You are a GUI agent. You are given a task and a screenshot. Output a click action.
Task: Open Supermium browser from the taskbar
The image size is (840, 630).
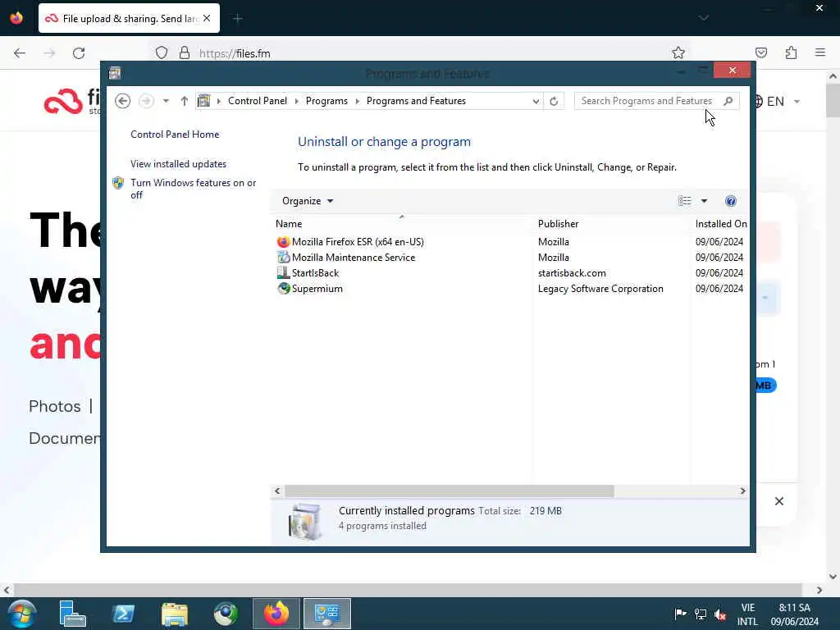coord(226,614)
